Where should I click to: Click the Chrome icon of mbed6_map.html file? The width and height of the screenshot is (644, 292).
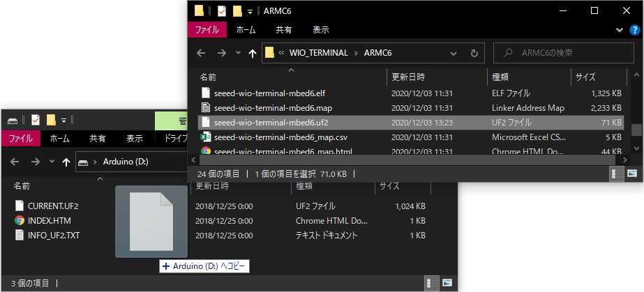tap(206, 151)
